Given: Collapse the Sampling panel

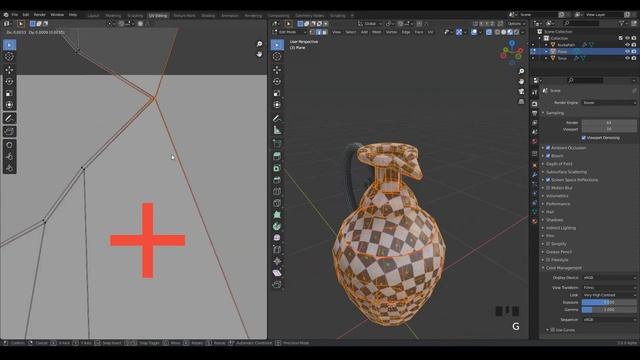Looking at the screenshot, I should 555,113.
